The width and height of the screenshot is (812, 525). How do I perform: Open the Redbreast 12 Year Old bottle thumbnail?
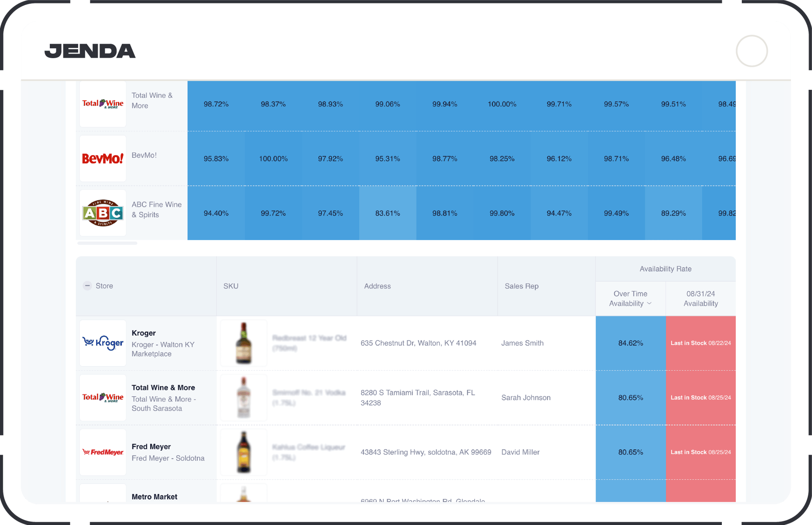[244, 343]
